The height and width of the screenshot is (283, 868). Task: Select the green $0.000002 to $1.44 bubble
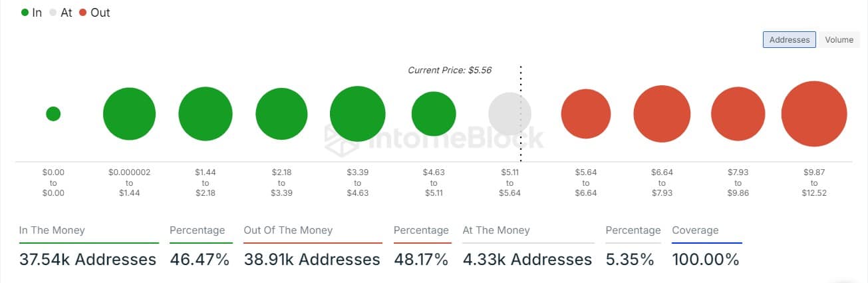(129, 114)
